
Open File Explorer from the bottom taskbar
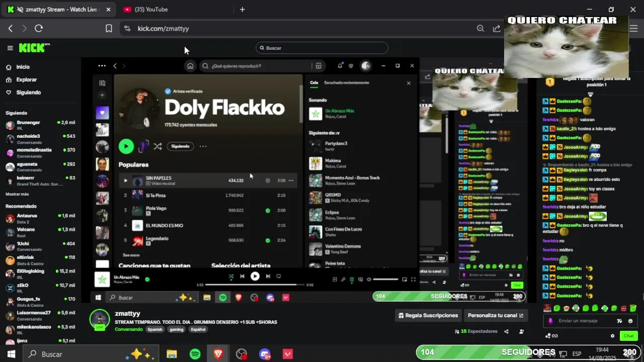pyautogui.click(x=172, y=354)
